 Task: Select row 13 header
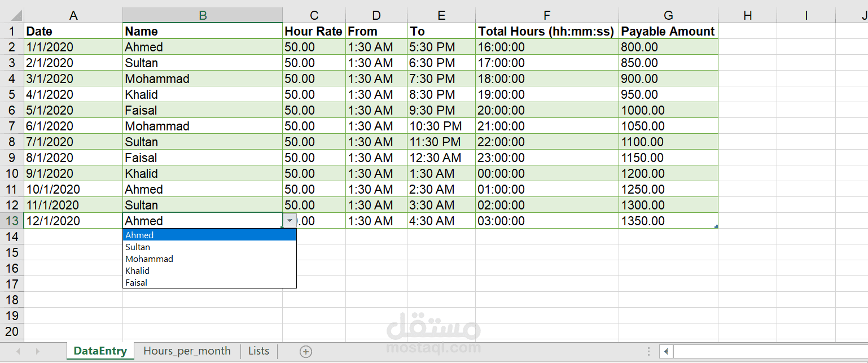coord(12,221)
